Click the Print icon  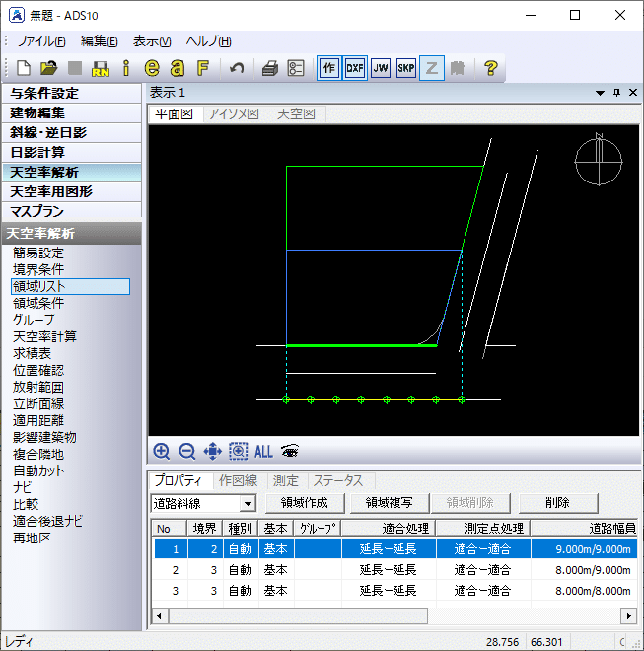[270, 68]
